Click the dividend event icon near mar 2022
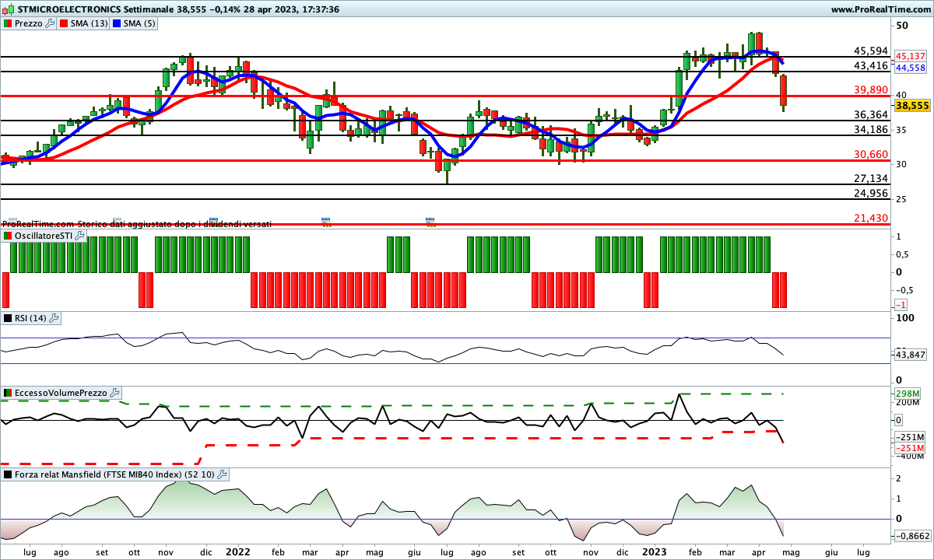This screenshot has height=560, width=934. 325,221
